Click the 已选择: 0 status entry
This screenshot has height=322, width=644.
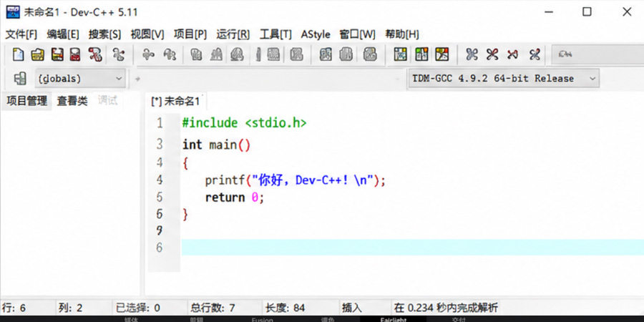(137, 308)
